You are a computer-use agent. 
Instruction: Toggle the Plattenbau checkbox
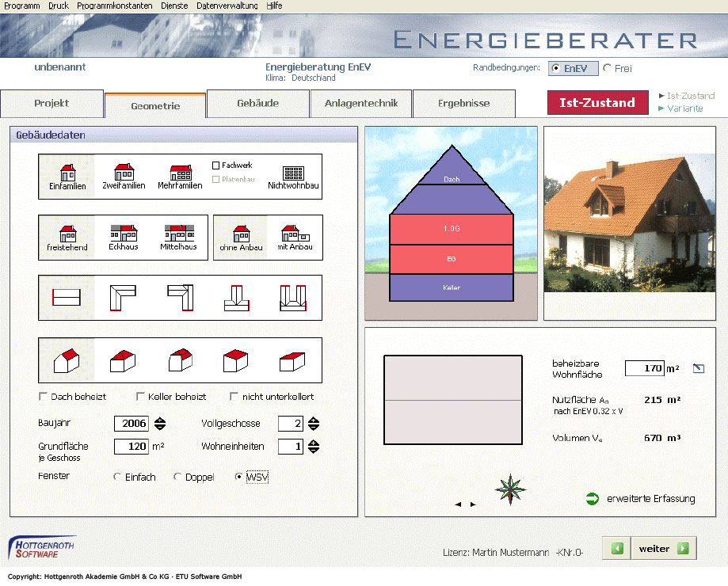click(x=216, y=179)
